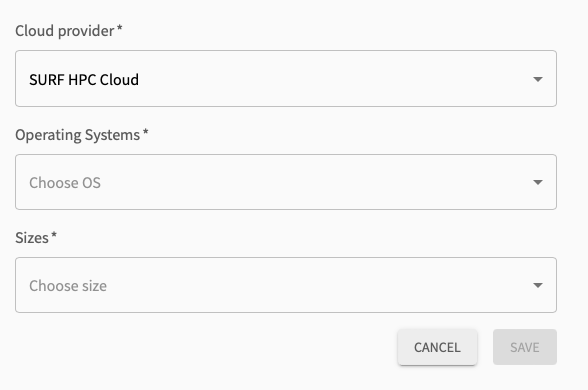Open the Cloud provider combo box

tap(286, 79)
